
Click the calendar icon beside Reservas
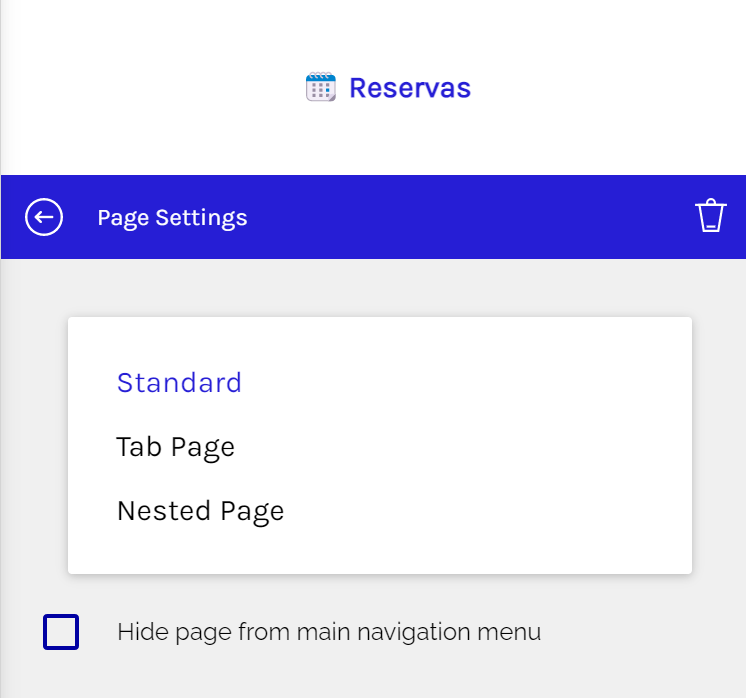[320, 88]
